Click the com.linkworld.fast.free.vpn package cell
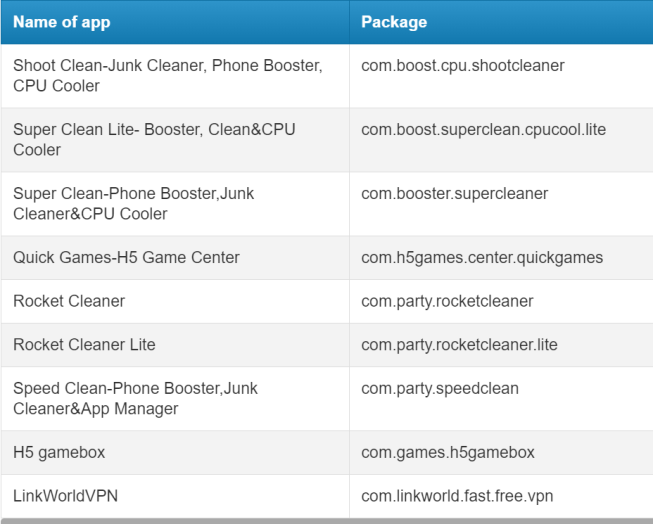653x524 pixels. [457, 496]
